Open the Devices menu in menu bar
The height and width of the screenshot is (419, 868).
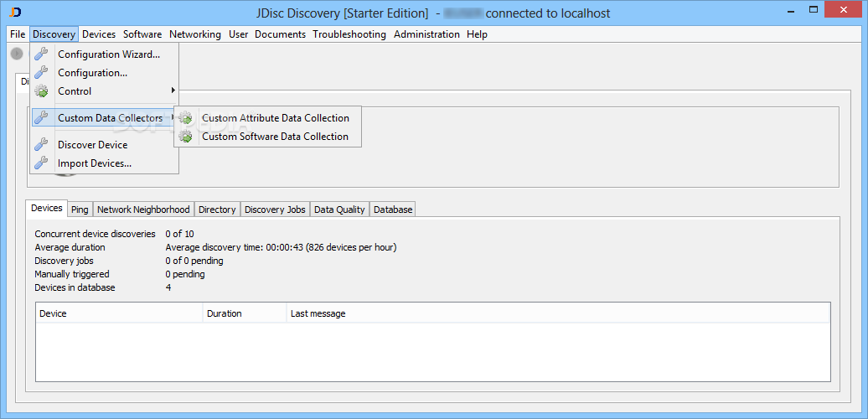99,34
